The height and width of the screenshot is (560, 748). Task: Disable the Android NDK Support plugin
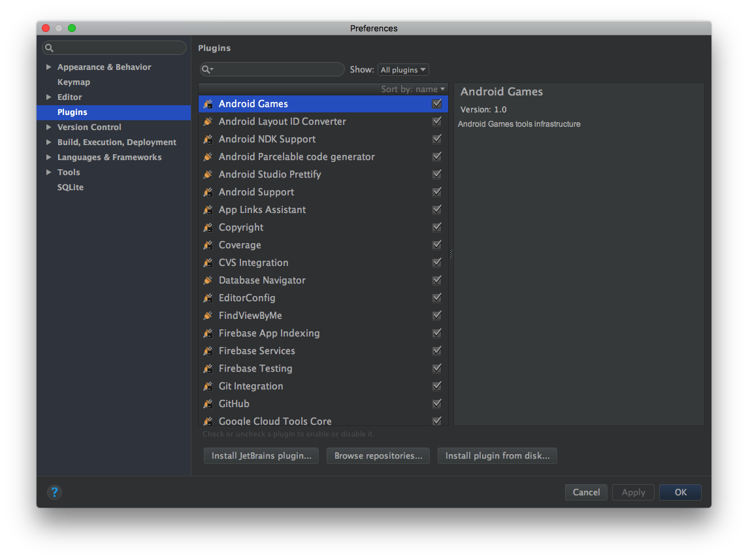tap(437, 139)
